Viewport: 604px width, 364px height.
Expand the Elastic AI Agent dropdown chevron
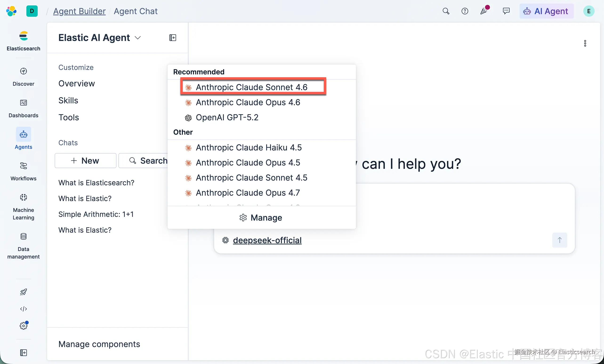(137, 38)
